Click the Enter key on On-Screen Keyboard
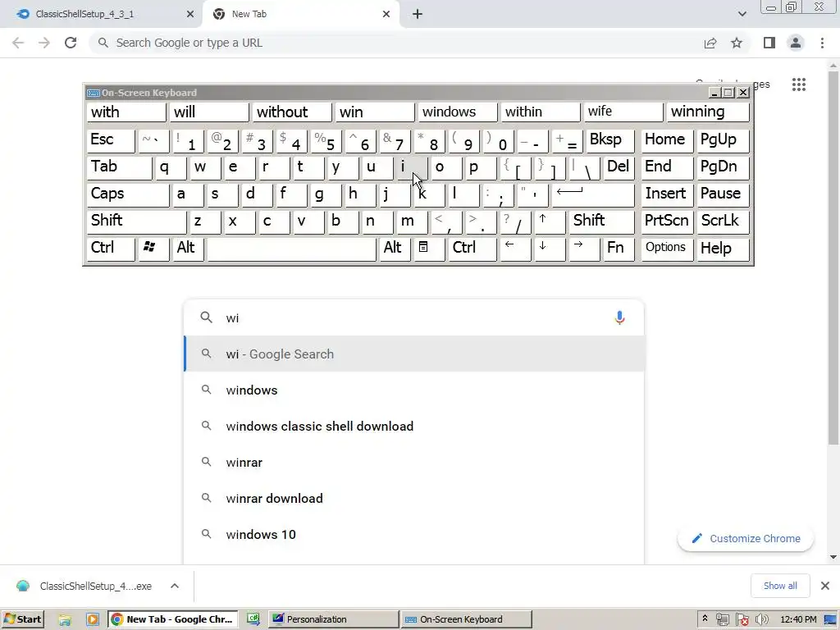The width and height of the screenshot is (840, 630). coord(592,194)
